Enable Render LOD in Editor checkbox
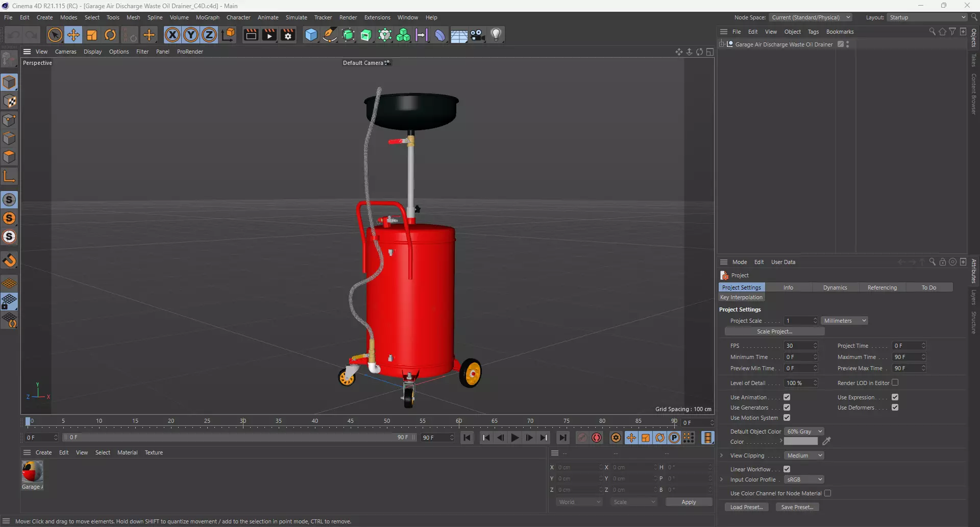Image resolution: width=980 pixels, height=527 pixels. [895, 382]
